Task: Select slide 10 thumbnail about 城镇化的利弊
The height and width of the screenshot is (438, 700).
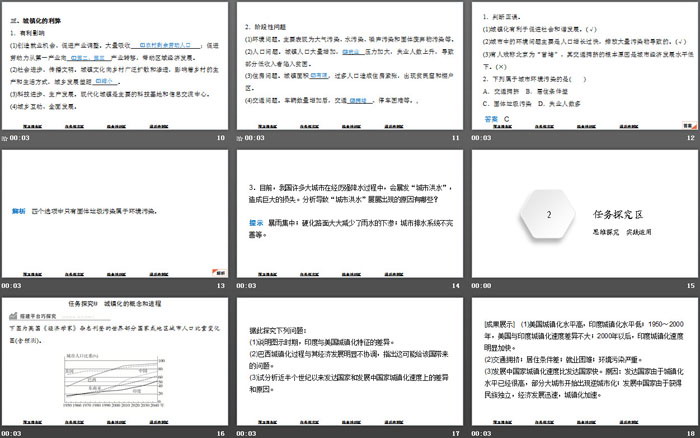Action: point(114,66)
